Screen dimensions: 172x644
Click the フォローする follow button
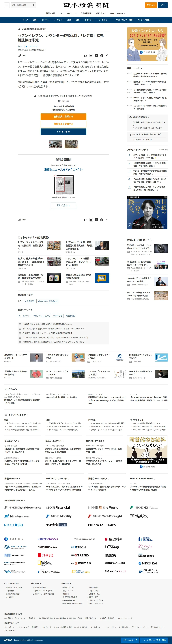(x=31, y=46)
